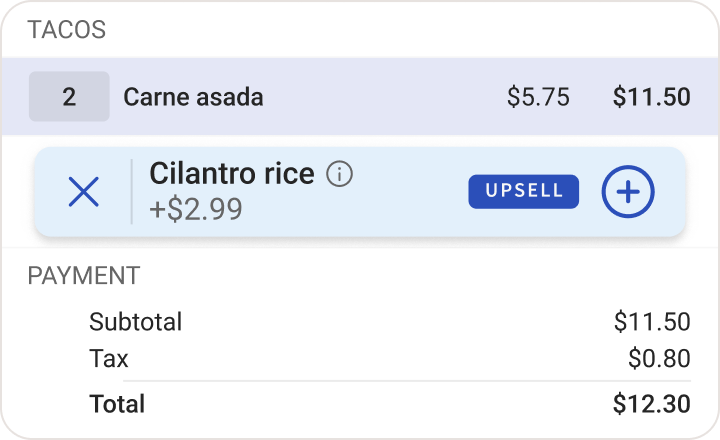Add Cilantro rice with the plus icon

click(628, 192)
